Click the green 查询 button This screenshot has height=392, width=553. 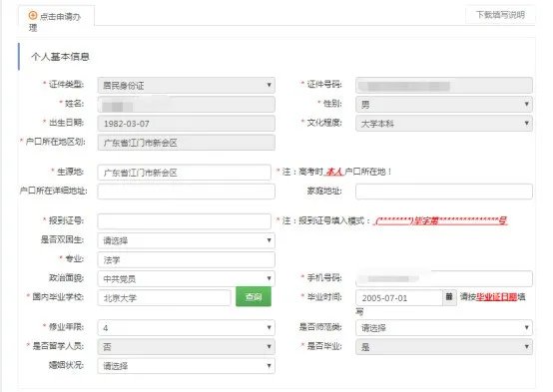pyautogui.click(x=254, y=297)
